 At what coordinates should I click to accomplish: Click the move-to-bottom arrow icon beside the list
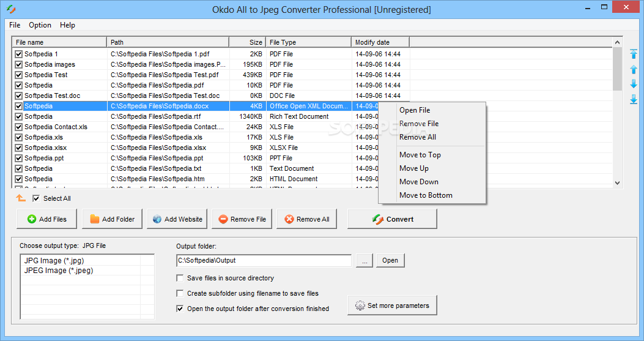[x=634, y=99]
